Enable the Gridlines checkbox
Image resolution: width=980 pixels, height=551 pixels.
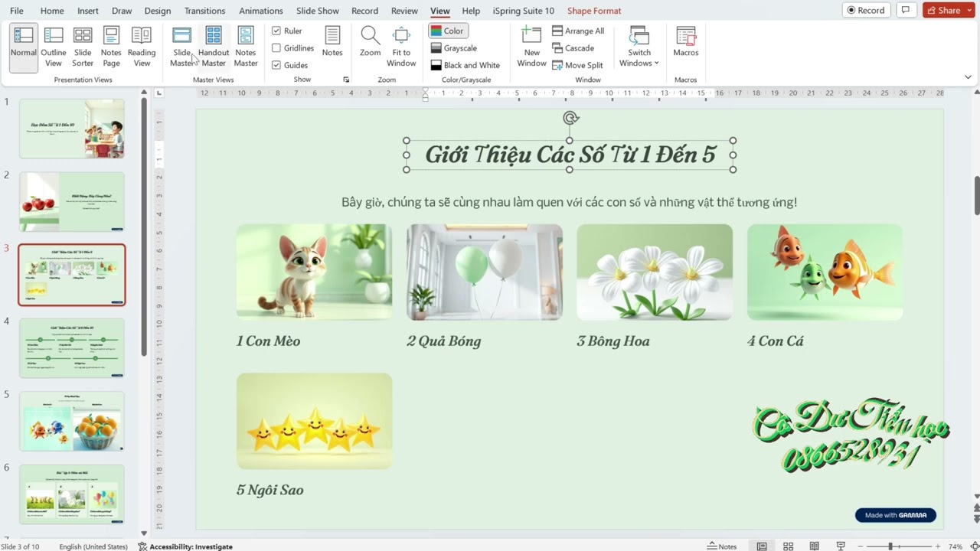click(292, 48)
